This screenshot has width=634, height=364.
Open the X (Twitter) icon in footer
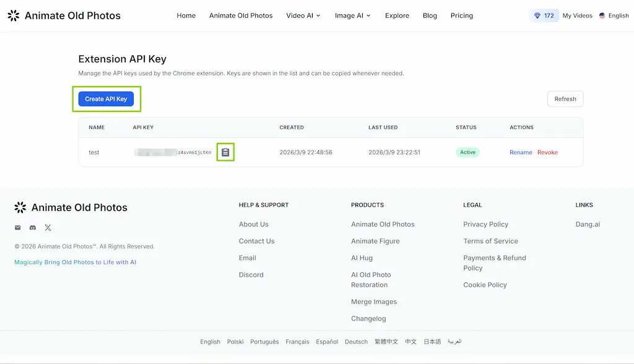click(48, 228)
